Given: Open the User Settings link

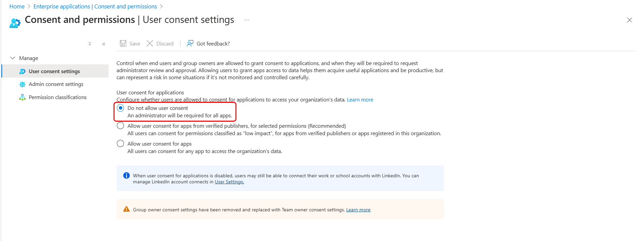Looking at the screenshot, I should point(229,182).
